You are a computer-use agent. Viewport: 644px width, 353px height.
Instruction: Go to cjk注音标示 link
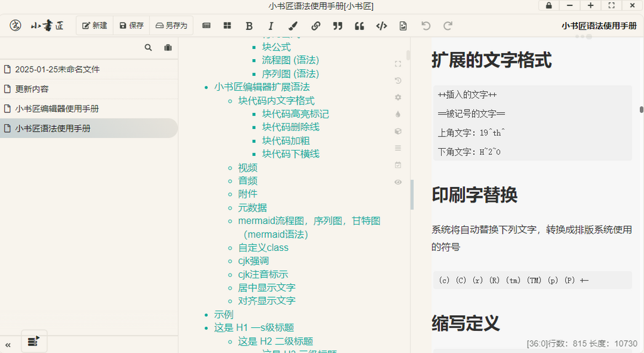263,275
